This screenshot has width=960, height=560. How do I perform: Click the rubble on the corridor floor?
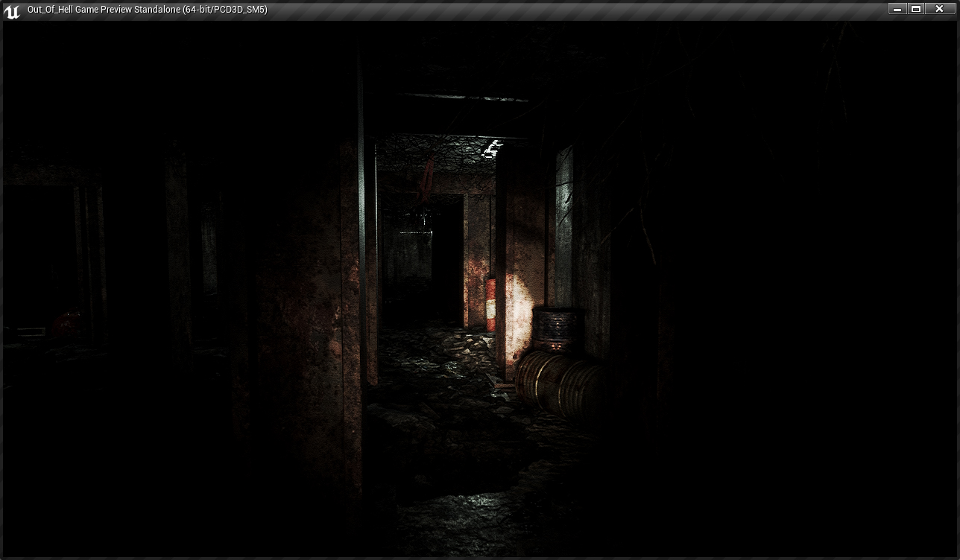pos(440,357)
